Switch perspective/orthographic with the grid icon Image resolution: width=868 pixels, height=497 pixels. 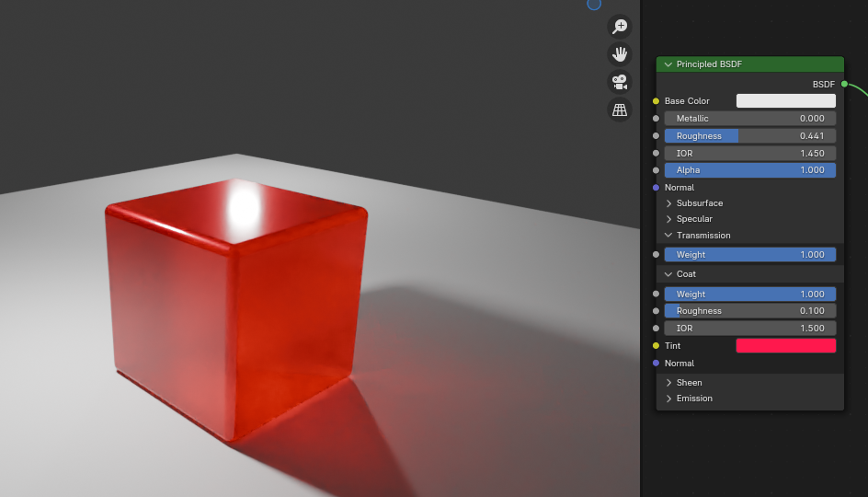click(x=620, y=110)
